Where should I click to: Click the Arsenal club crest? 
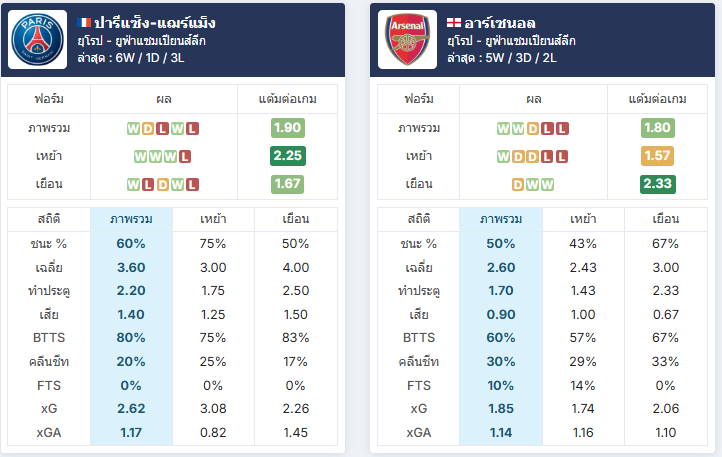tap(408, 39)
